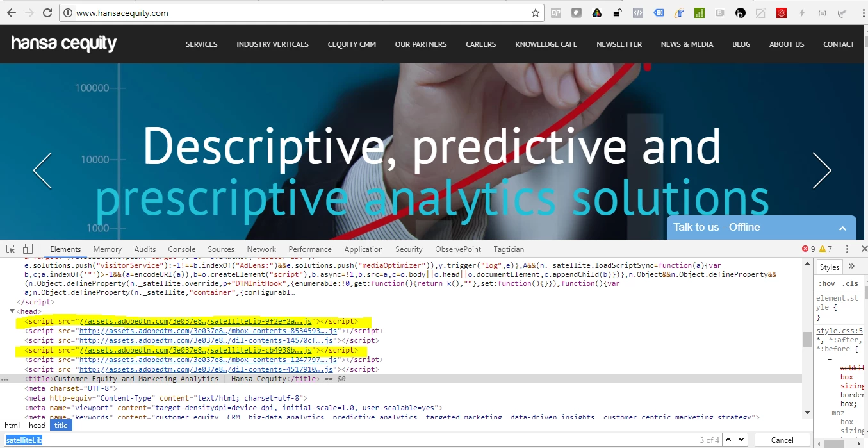868x448 pixels.
Task: Toggle the :hov element state panel
Action: pyautogui.click(x=827, y=283)
